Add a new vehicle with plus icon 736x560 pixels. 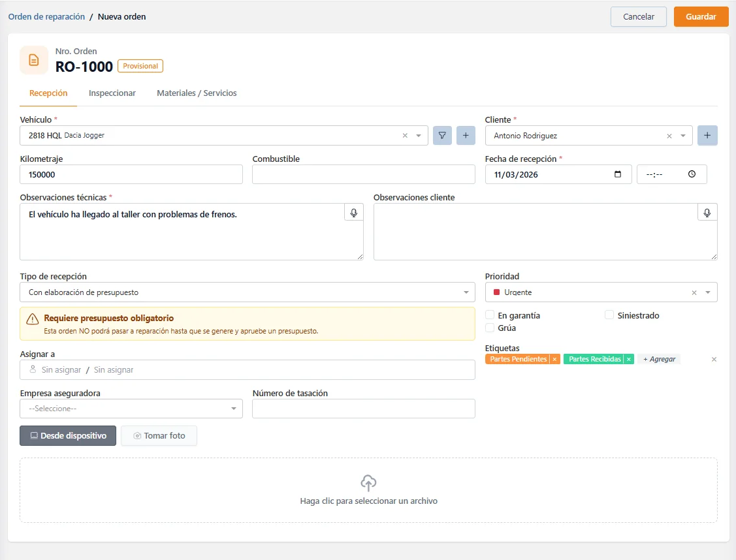[466, 136]
